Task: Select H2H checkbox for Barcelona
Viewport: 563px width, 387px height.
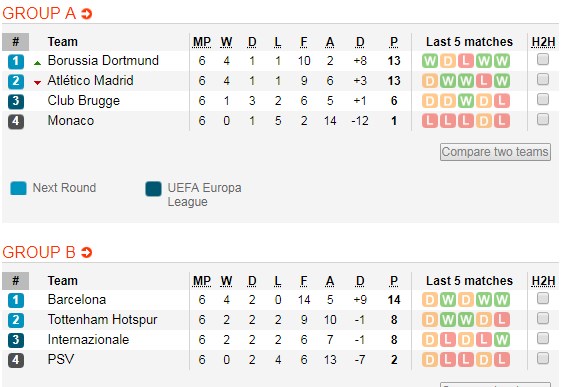Action: [543, 298]
